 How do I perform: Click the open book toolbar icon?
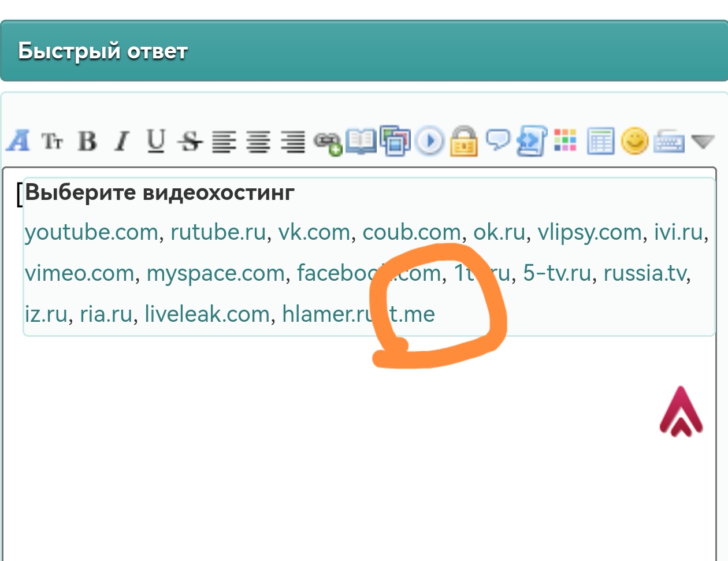361,141
